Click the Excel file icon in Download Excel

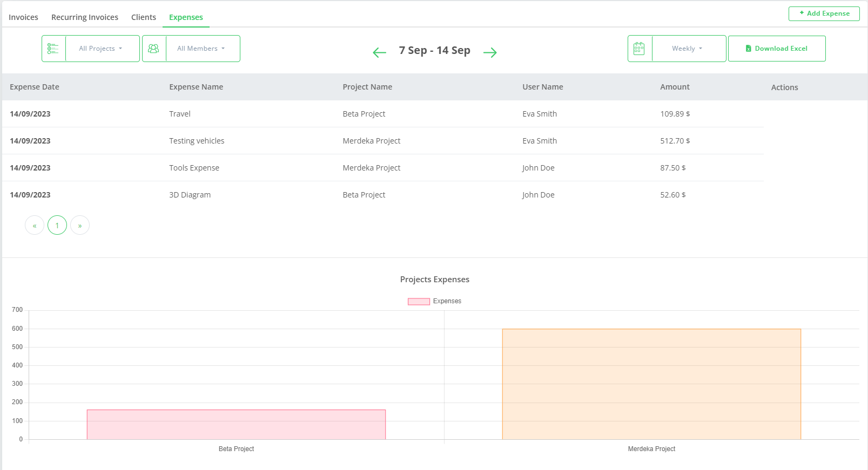[749, 49]
